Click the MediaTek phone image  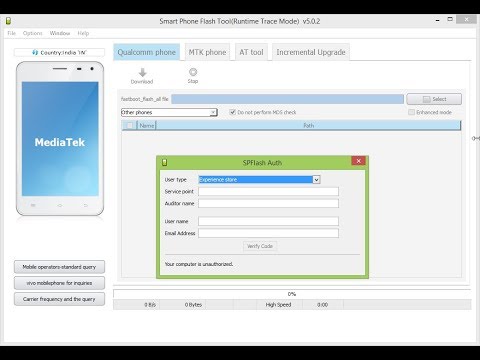point(60,139)
